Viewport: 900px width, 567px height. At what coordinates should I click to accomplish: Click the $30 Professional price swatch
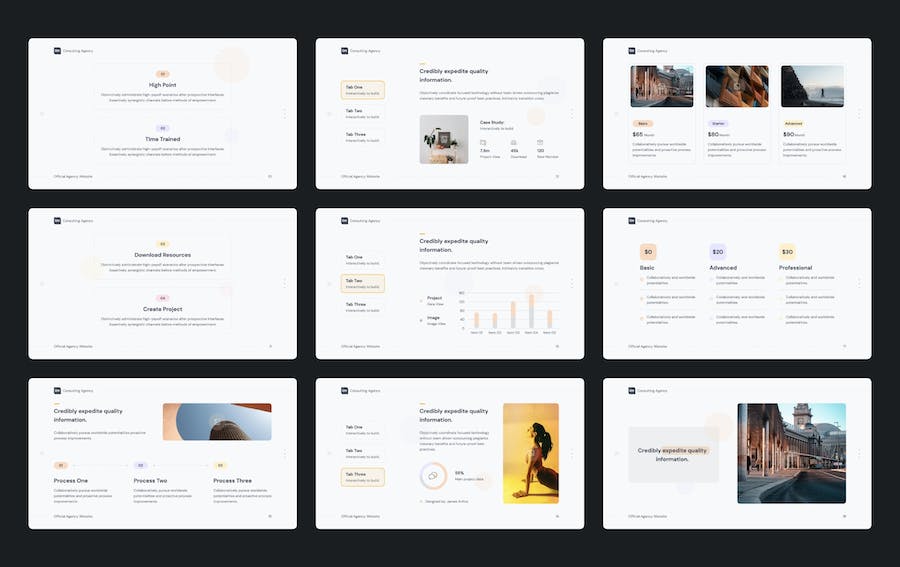[787, 252]
